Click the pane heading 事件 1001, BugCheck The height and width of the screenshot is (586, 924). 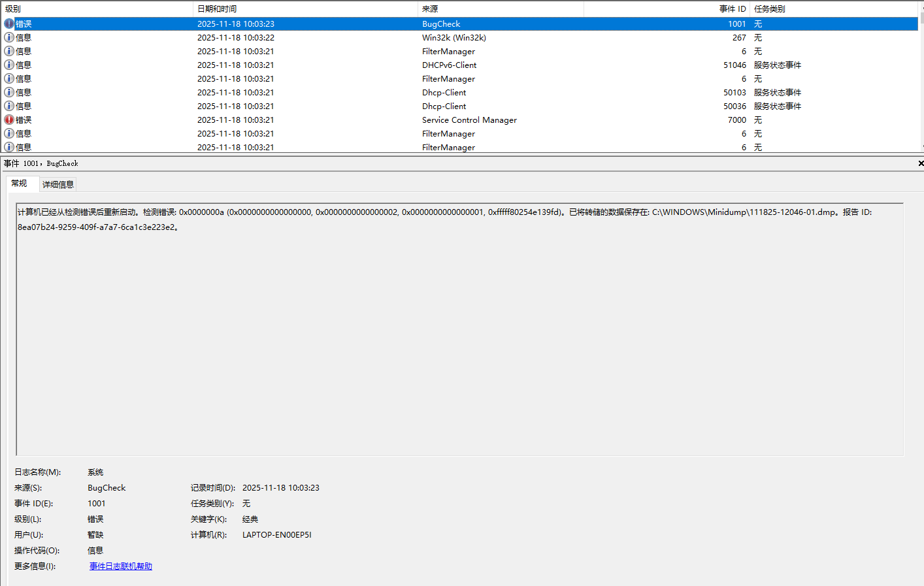click(41, 163)
